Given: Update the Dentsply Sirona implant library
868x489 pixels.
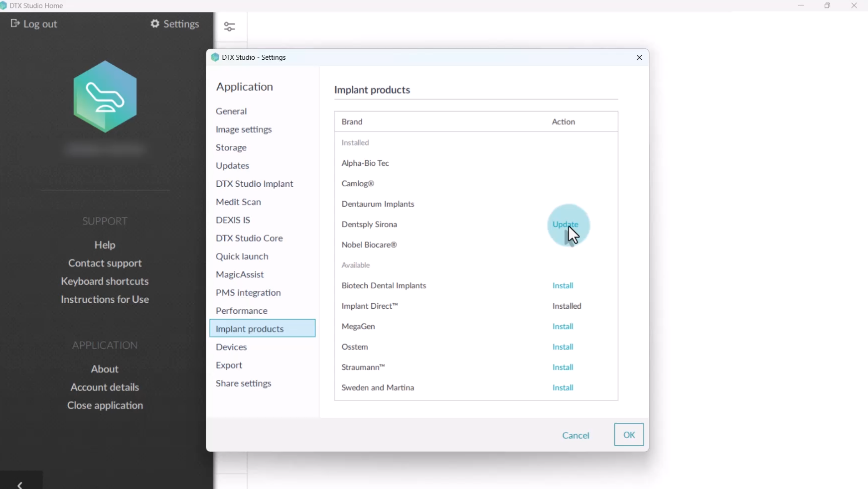Looking at the screenshot, I should (x=565, y=225).
